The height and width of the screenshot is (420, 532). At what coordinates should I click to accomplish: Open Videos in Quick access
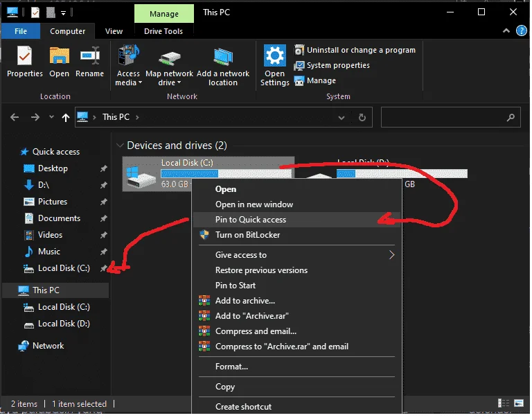pos(50,235)
